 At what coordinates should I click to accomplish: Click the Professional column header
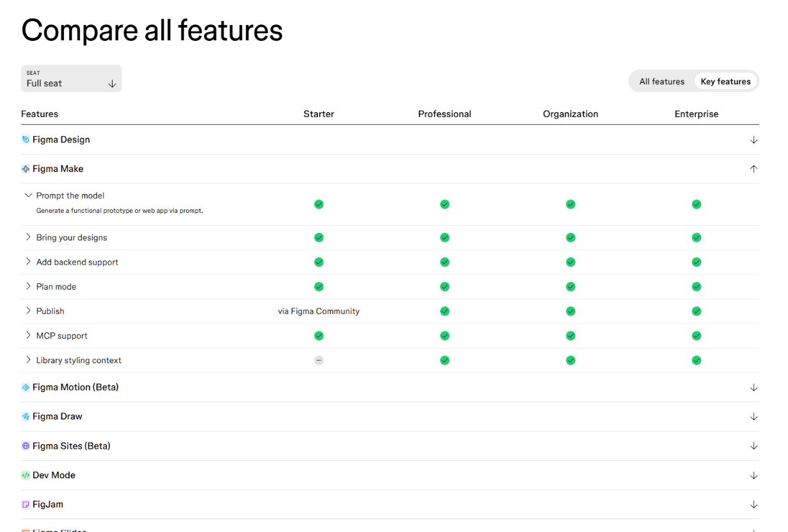click(x=445, y=114)
